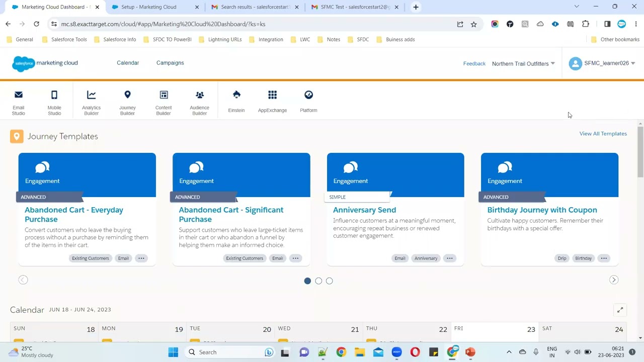Open the Platform menu
Viewport: 644px width, 362px height.
click(308, 101)
